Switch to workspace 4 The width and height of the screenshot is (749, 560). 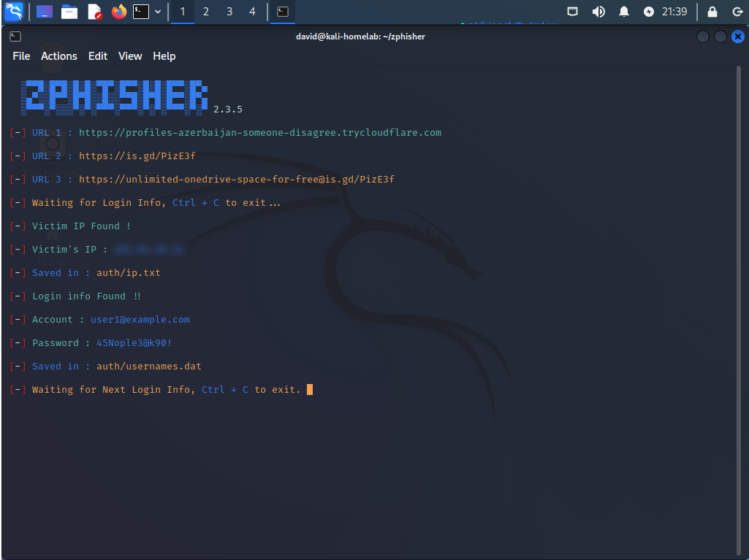tap(252, 12)
